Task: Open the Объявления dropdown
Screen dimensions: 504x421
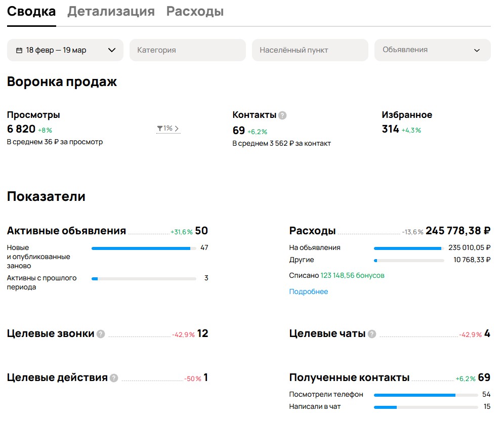Action: coord(433,50)
